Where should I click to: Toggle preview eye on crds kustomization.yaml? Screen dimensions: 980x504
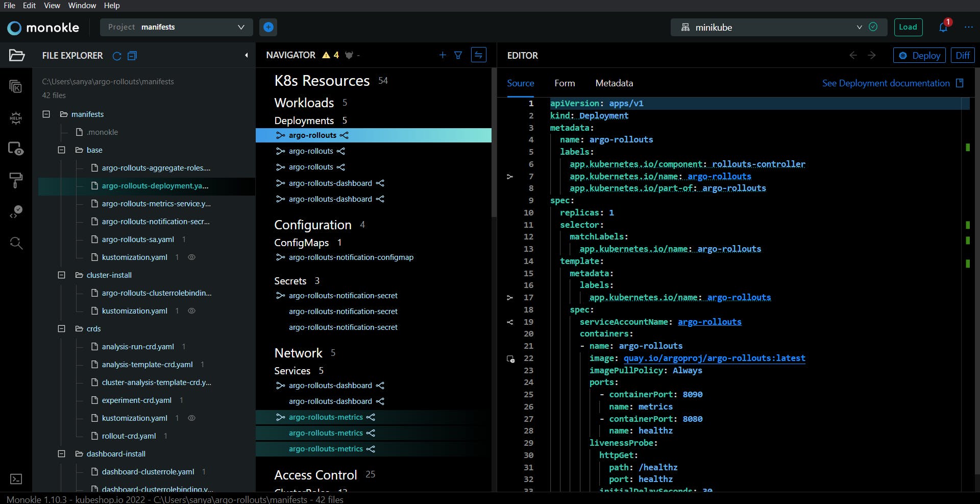pyautogui.click(x=192, y=418)
